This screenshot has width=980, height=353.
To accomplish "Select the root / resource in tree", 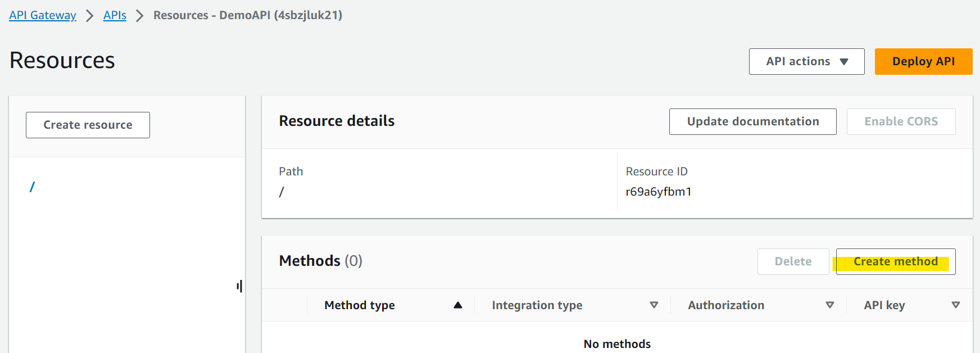I will (x=32, y=187).
